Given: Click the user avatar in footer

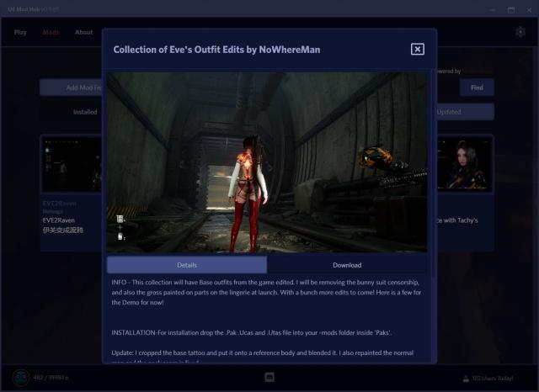Looking at the screenshot, I should tap(20, 378).
